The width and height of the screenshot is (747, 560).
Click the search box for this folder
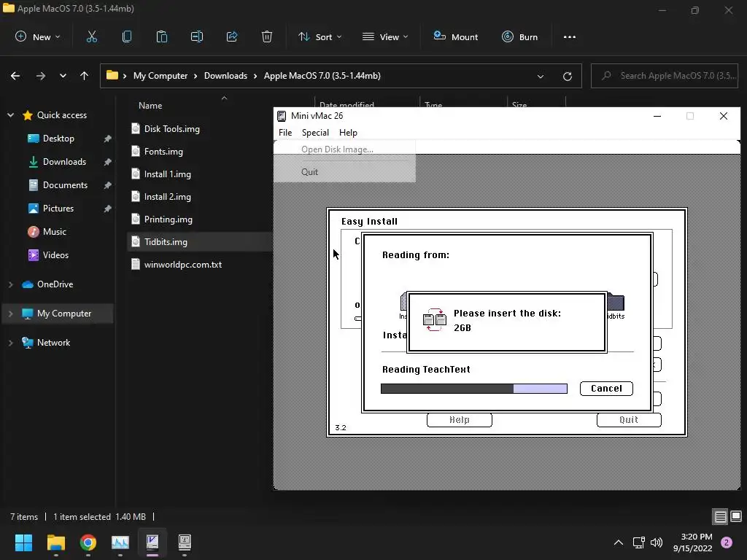[668, 76]
